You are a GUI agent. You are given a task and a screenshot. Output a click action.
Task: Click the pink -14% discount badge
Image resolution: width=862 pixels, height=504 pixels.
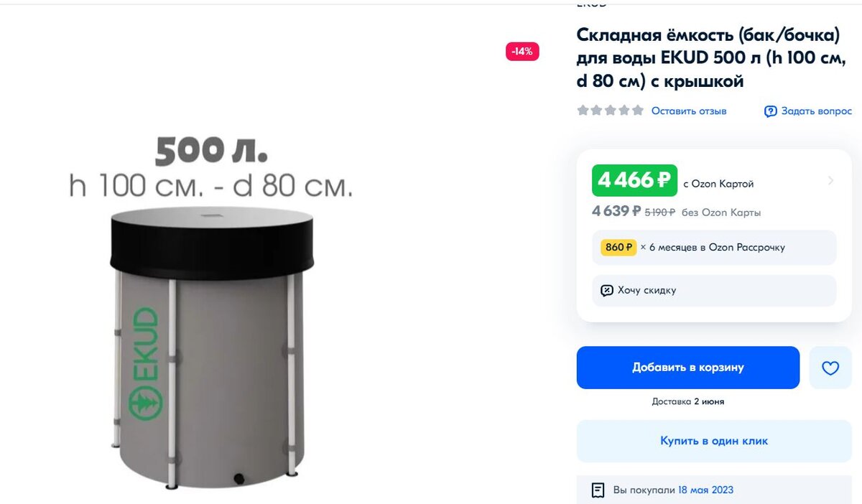pyautogui.click(x=522, y=51)
